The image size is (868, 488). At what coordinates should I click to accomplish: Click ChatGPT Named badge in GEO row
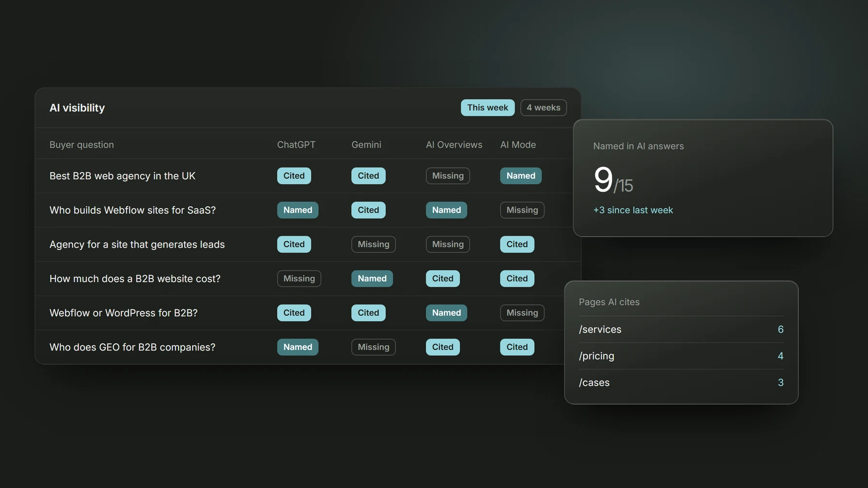coord(297,347)
